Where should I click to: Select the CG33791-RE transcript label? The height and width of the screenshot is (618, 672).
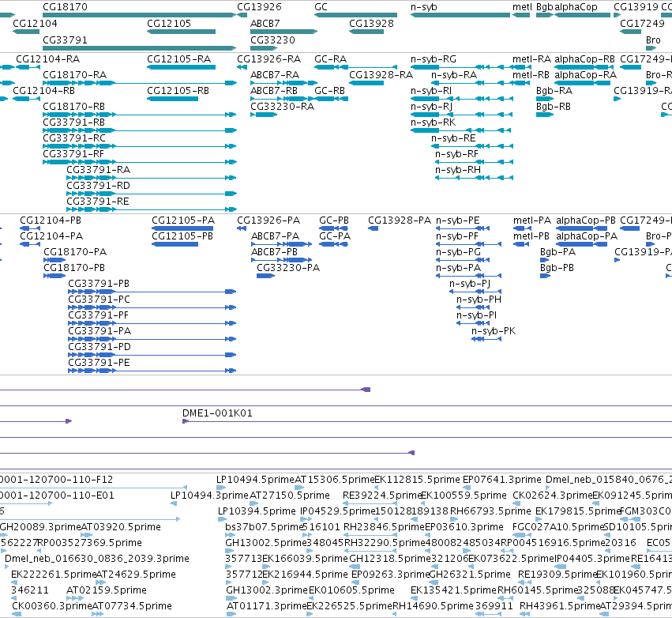[x=98, y=202]
